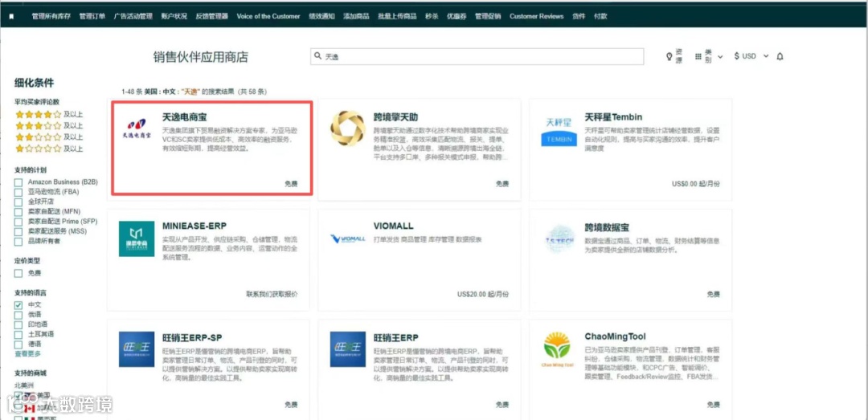Open the 天秤星 Tembin blue logo

559,132
